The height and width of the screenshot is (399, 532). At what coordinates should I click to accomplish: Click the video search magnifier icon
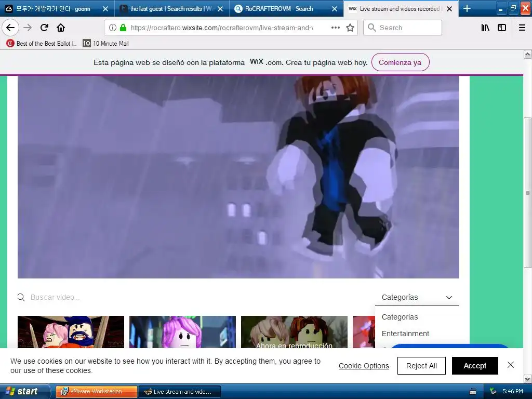[21, 297]
